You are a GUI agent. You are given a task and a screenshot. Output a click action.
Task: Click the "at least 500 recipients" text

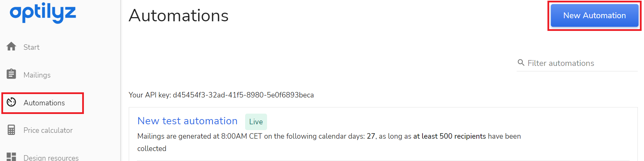[x=449, y=136]
